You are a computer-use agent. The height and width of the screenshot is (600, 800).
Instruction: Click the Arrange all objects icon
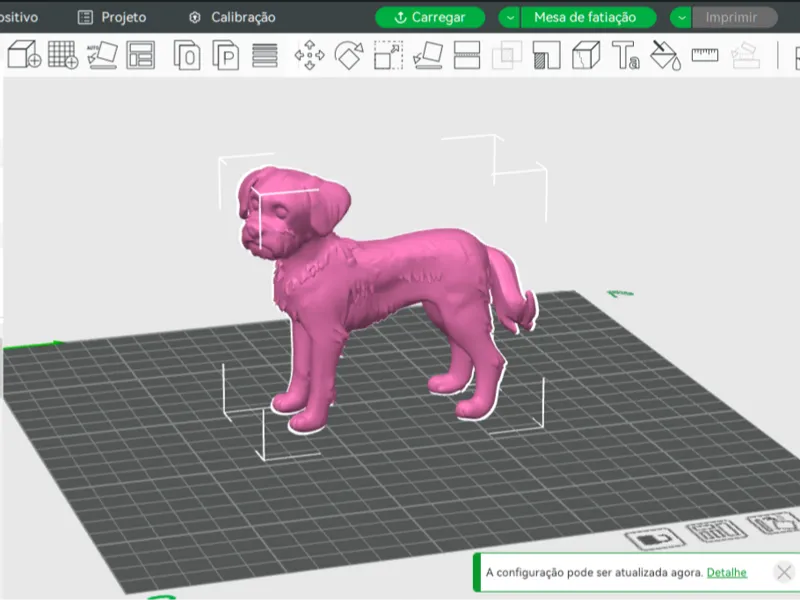click(x=140, y=55)
